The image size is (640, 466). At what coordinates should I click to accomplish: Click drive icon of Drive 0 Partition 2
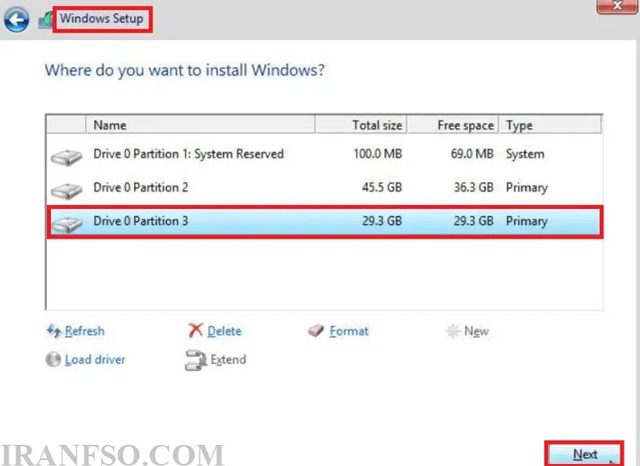(67, 191)
